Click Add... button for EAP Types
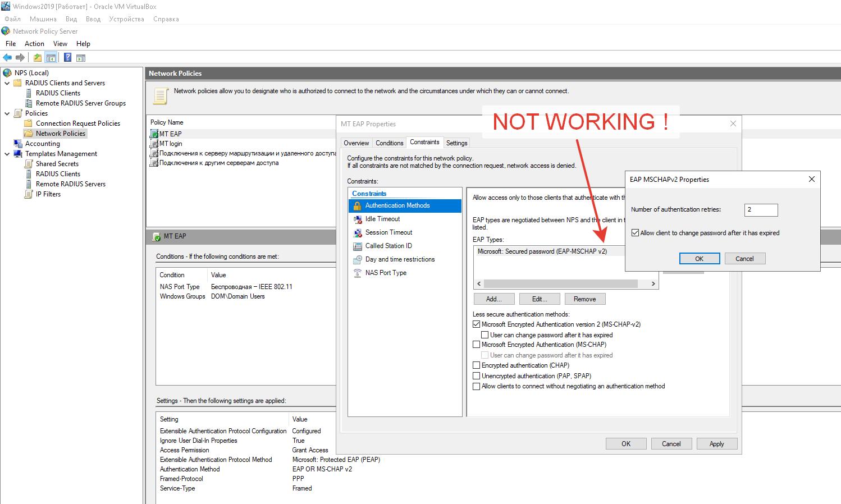The image size is (841, 504). coord(493,299)
